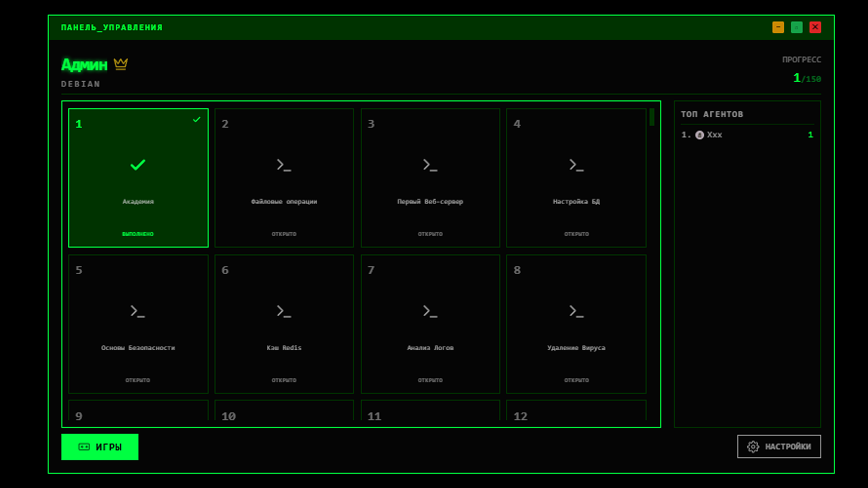Screen dimensions: 868x488
Task: Open НАСТРОЙКИ
Action: (x=779, y=446)
